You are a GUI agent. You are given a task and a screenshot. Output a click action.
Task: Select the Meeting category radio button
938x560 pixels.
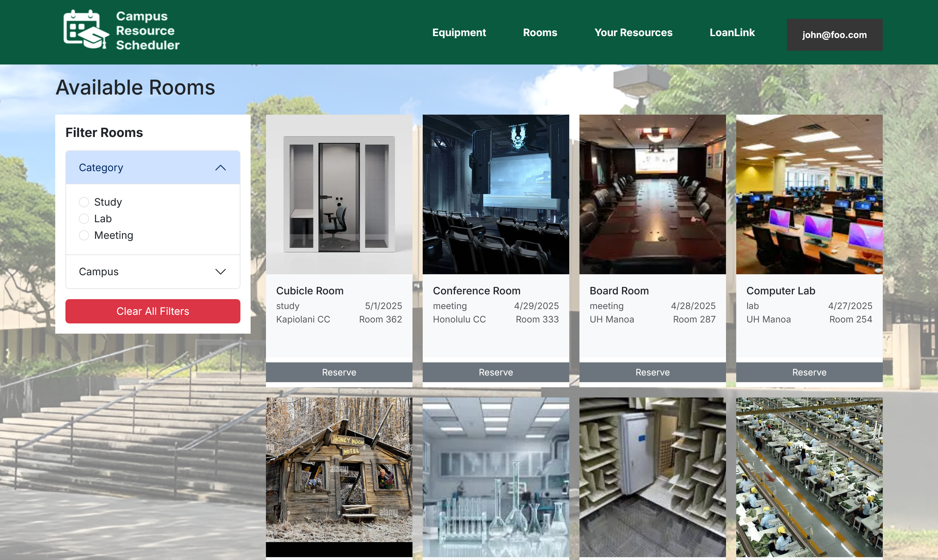84,236
